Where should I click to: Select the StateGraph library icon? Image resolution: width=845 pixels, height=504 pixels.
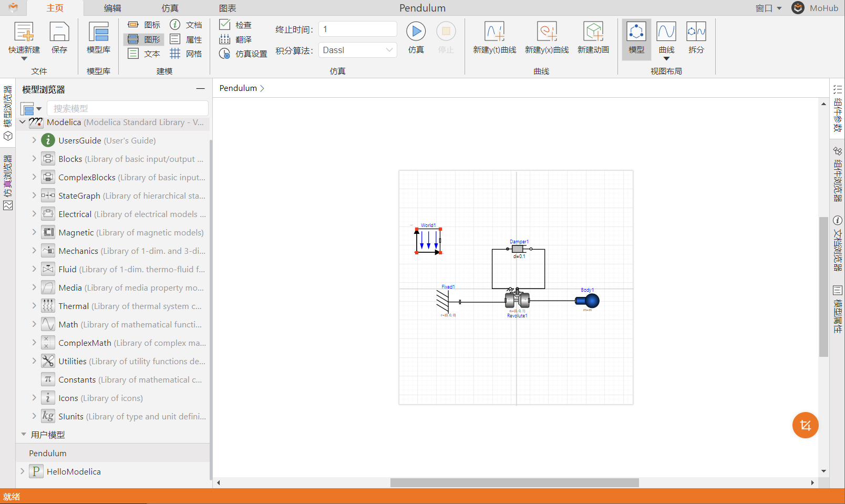coord(48,196)
